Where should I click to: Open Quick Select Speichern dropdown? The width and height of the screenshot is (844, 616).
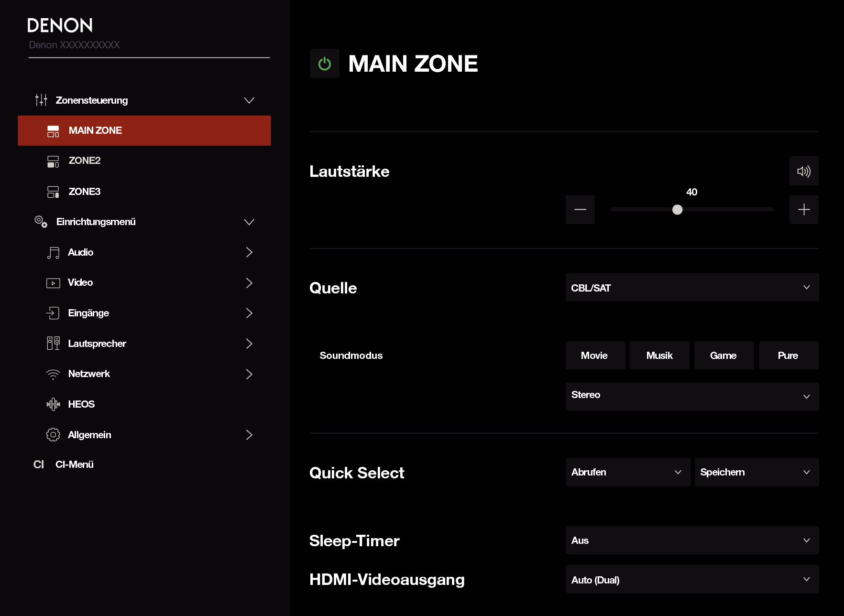coord(756,472)
